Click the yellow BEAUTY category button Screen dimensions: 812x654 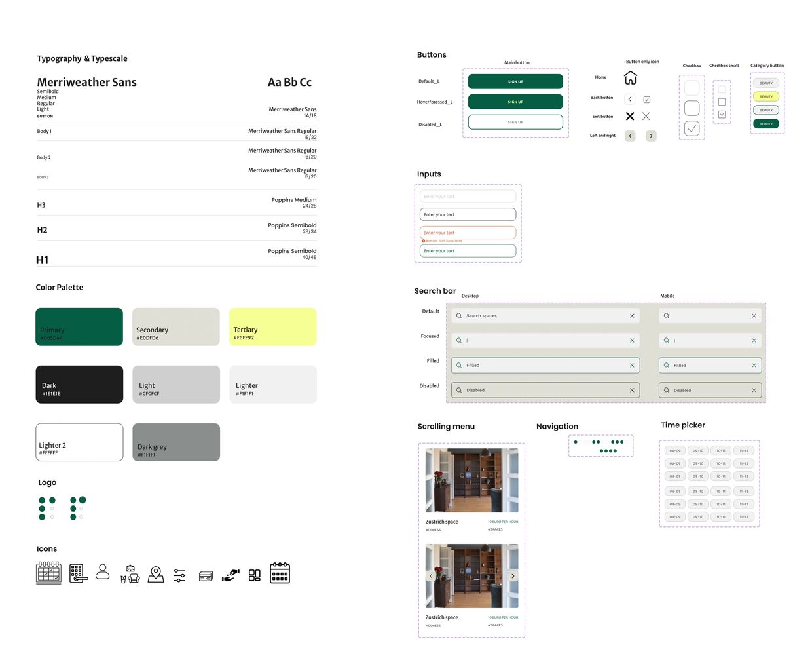(x=766, y=96)
